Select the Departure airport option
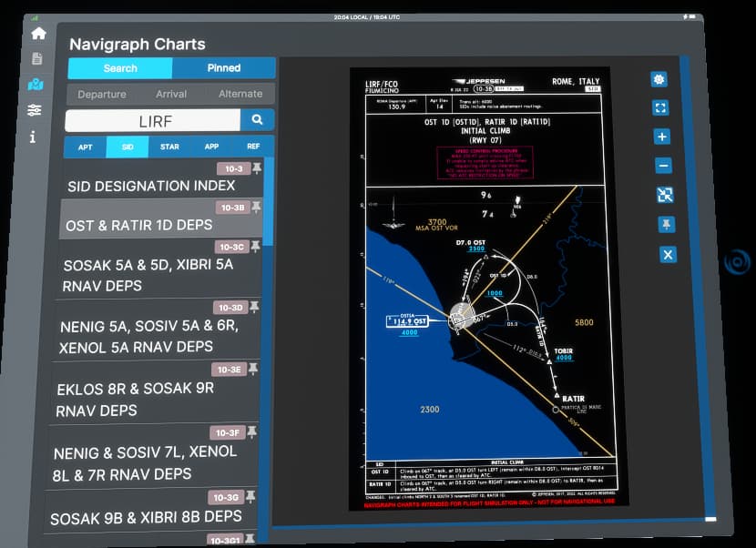Image resolution: width=756 pixels, height=548 pixels. pyautogui.click(x=102, y=95)
